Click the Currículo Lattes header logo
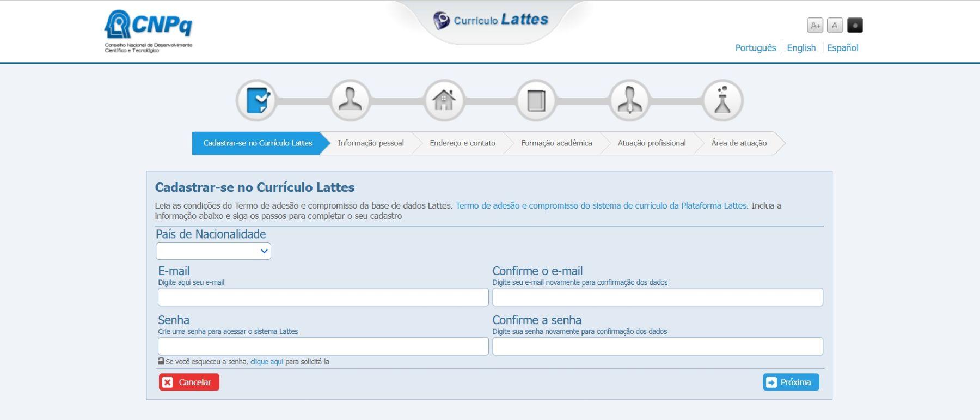The width and height of the screenshot is (980, 420). [x=491, y=20]
